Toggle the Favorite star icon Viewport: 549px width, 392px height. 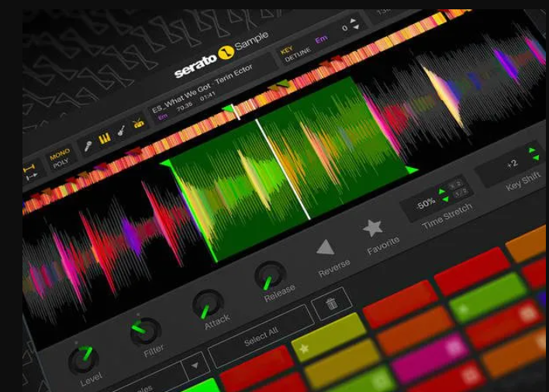372,228
